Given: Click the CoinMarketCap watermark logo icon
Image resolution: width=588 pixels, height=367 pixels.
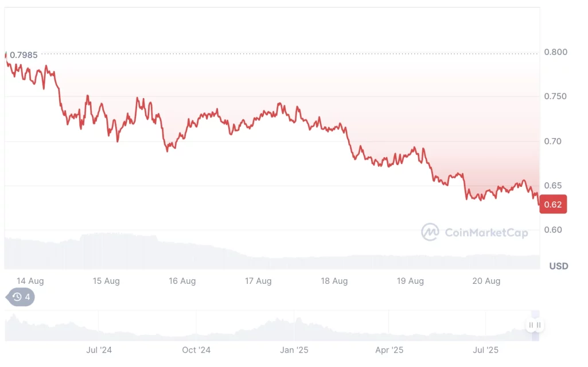Looking at the screenshot, I should (x=430, y=232).
